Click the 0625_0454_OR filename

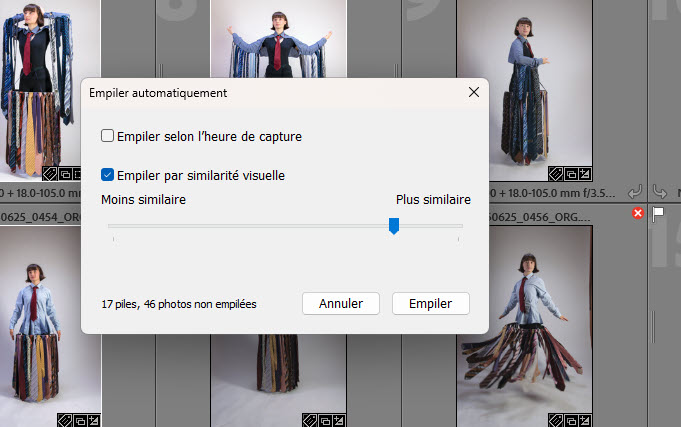pos(40,216)
